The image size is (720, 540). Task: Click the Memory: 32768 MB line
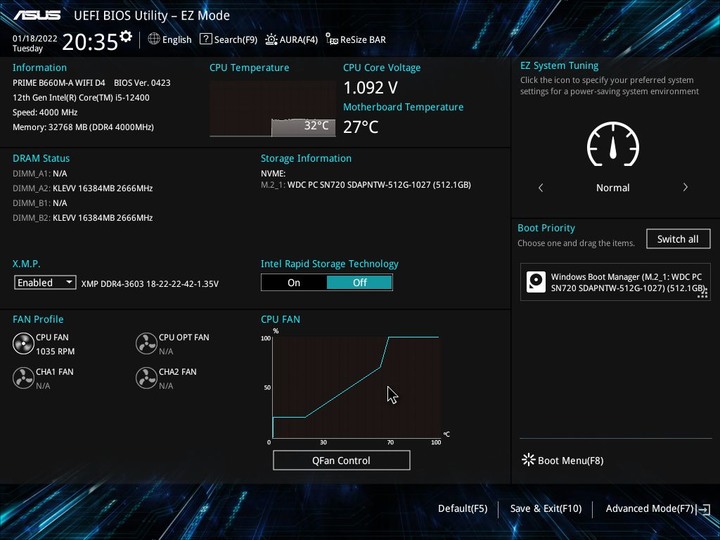pyautogui.click(x=83, y=127)
